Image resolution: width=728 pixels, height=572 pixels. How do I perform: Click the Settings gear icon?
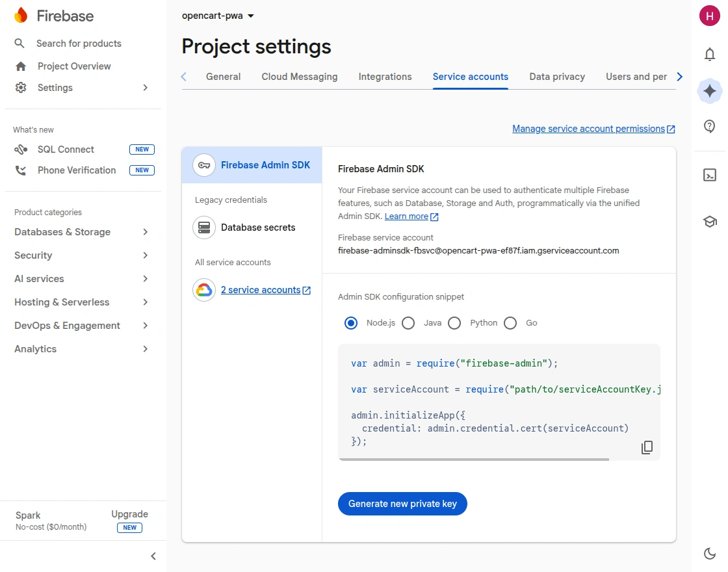click(x=20, y=87)
